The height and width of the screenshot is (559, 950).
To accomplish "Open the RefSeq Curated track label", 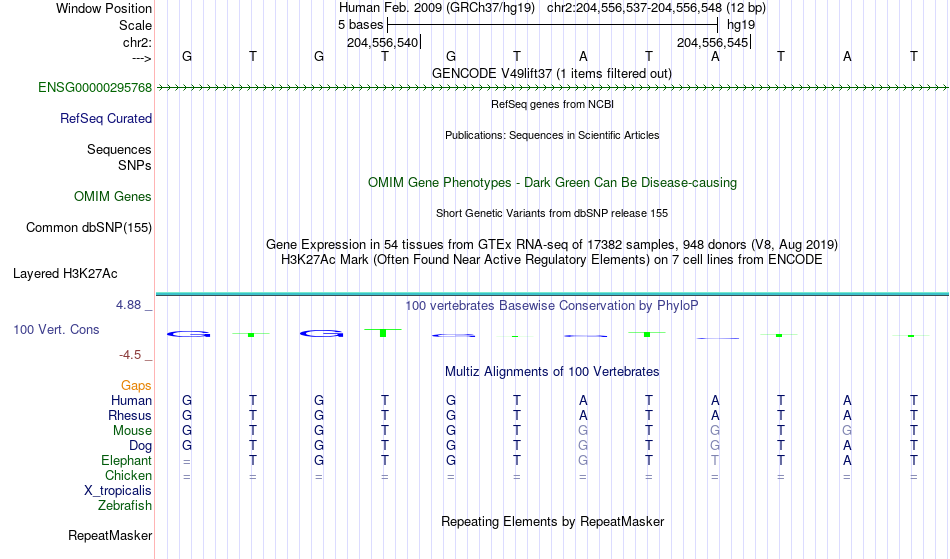I will coord(106,119).
